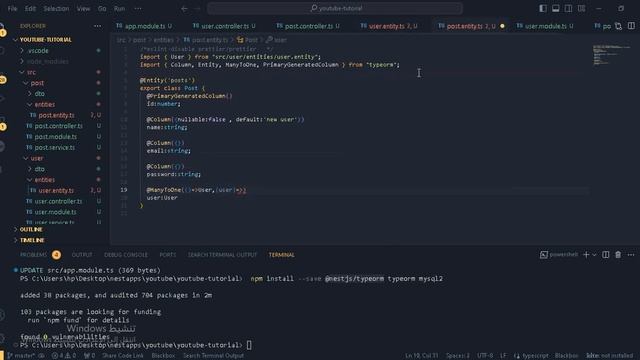Switch to app.module.ts editor tab
Screen dimensions: 640x360
coord(144,26)
